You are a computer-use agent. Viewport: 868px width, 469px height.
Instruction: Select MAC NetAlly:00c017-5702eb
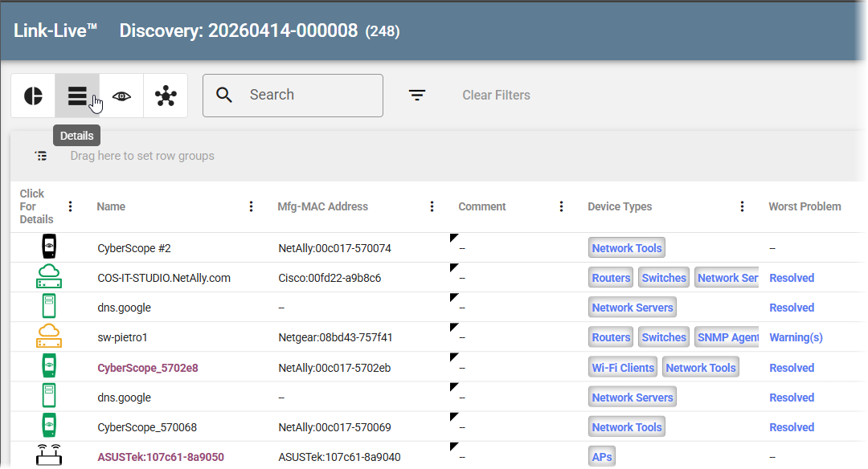tap(334, 368)
